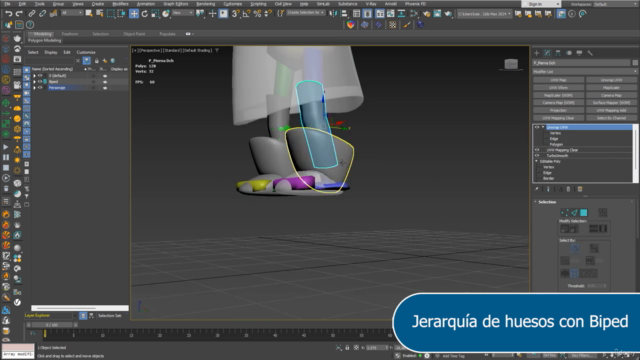Switch to the Utilities command panel
The height and width of the screenshot is (360, 640).
pyautogui.click(x=590, y=53)
